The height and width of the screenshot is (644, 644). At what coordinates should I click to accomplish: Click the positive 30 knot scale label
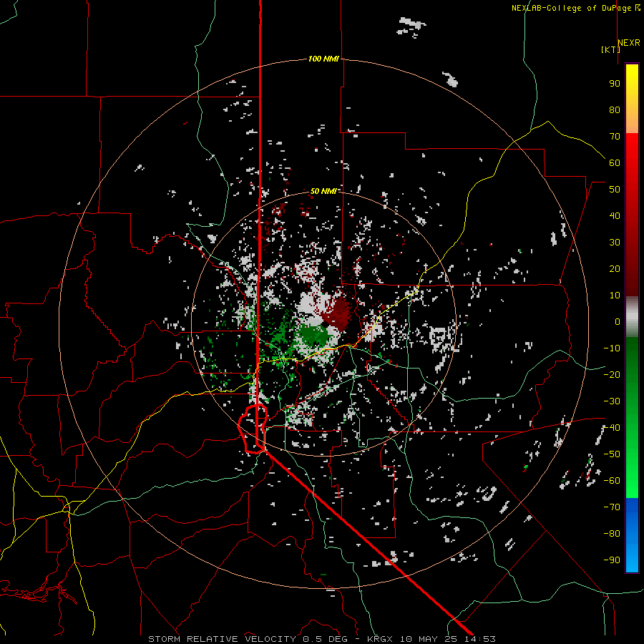(615, 243)
